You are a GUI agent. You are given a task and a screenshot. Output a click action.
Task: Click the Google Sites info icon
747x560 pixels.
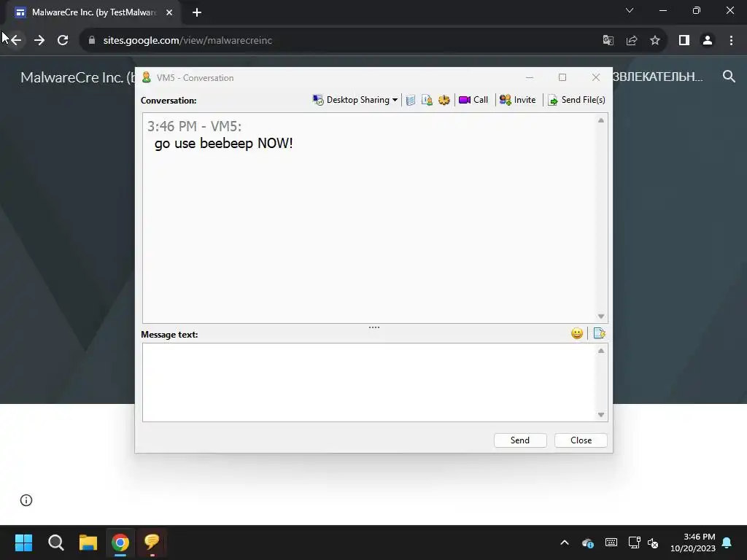coord(26,500)
